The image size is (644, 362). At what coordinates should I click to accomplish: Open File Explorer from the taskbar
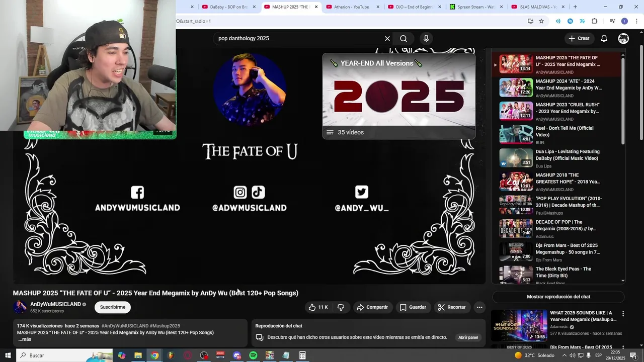pyautogui.click(x=138, y=355)
